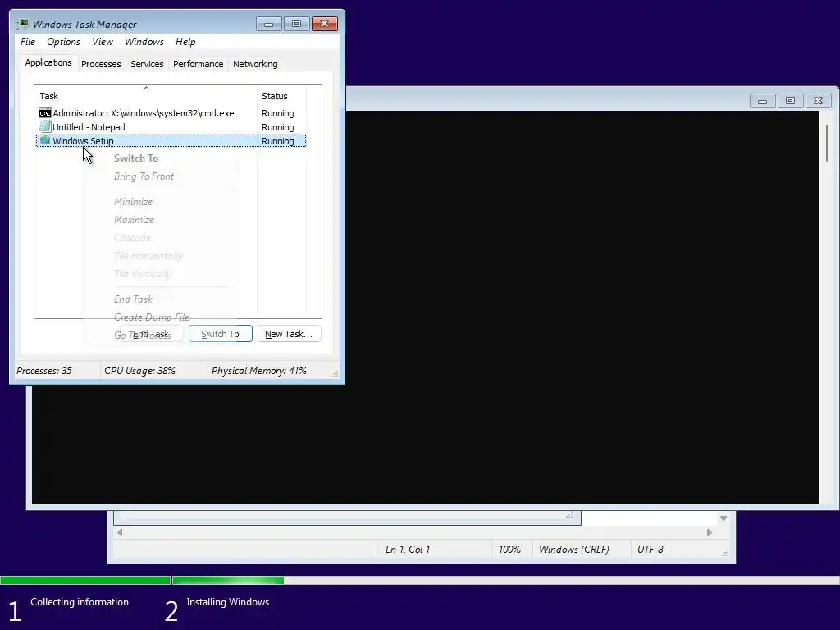This screenshot has height=630, width=840.
Task: Sort the list by the Task column header
Action: 146,96
